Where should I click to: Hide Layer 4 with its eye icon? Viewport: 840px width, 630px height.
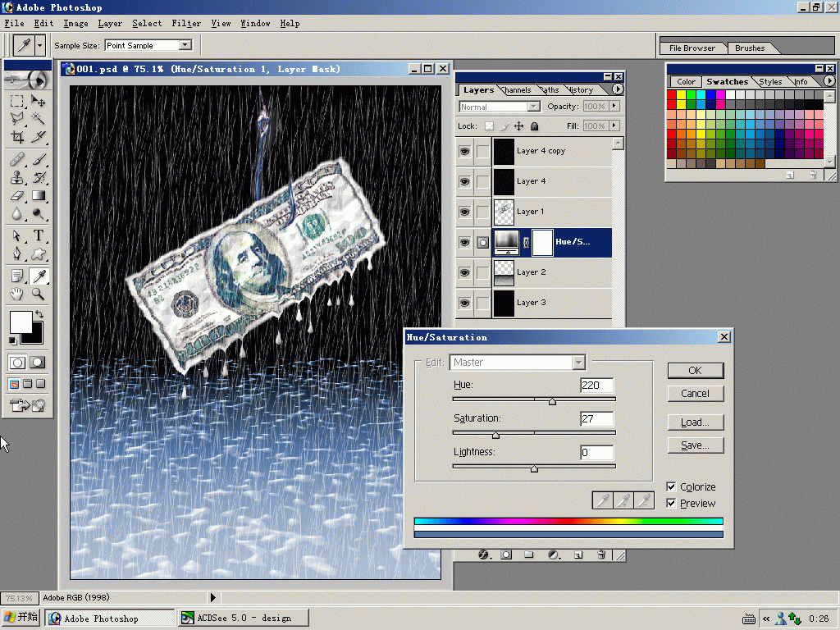[x=464, y=182]
